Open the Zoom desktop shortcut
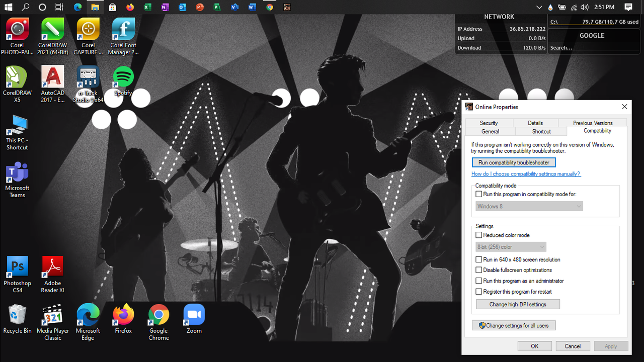This screenshot has height=362, width=644. pos(194,319)
